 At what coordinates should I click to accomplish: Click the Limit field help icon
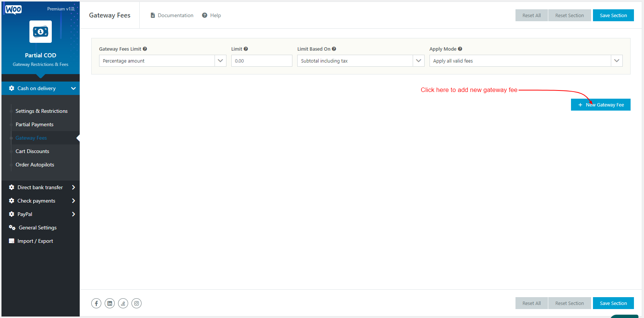pyautogui.click(x=246, y=49)
